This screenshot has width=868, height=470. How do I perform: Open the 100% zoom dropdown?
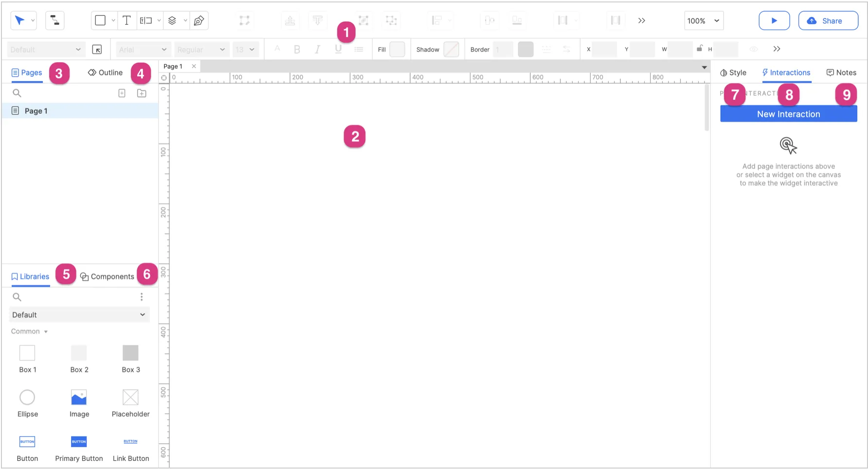click(704, 21)
